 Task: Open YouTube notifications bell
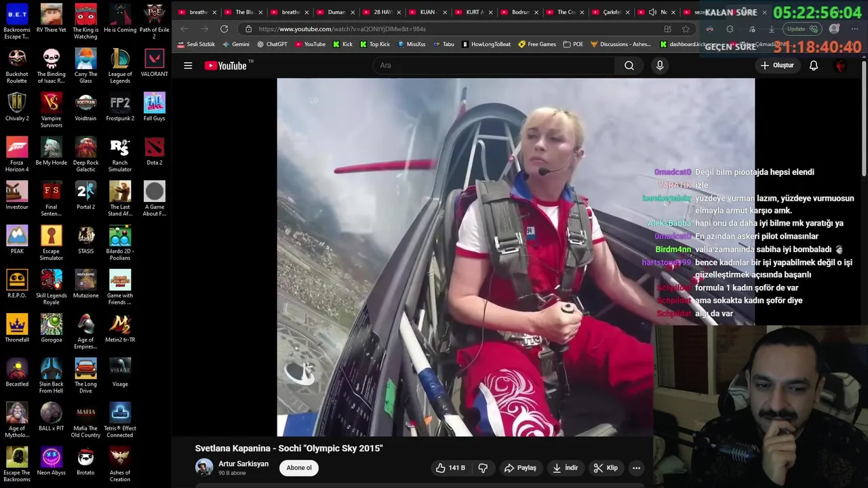tap(814, 66)
